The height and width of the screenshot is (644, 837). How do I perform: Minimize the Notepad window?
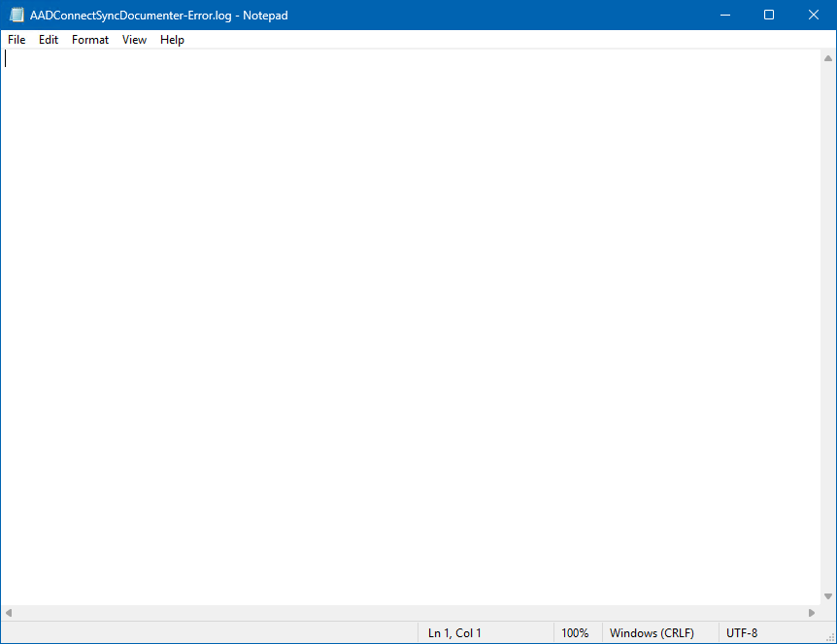pyautogui.click(x=725, y=15)
